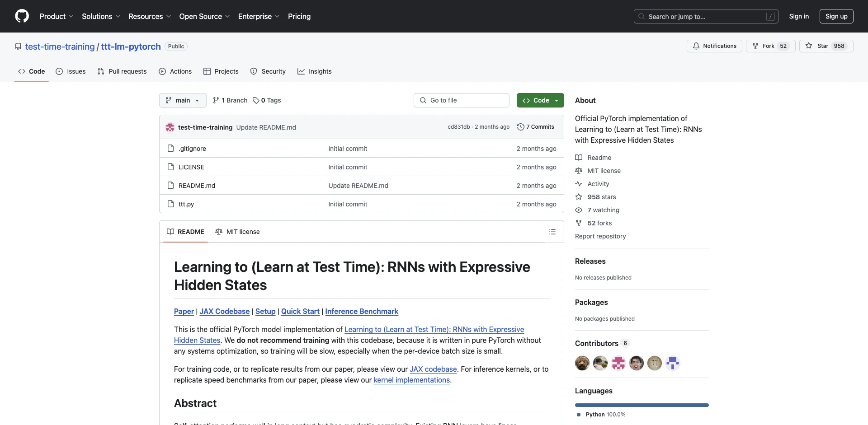View the 7 Commits history
The image size is (868, 425).
tap(536, 127)
